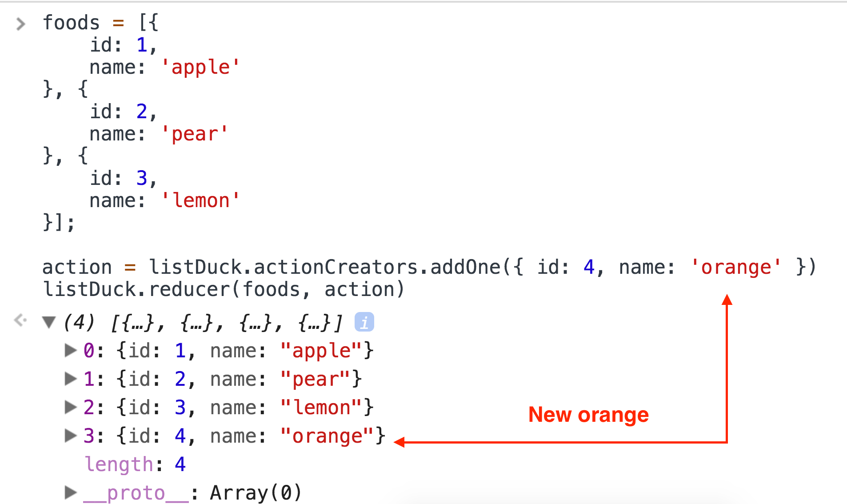Click the 'orange' string in the addOne call
This screenshot has height=504, width=847.
(737, 267)
